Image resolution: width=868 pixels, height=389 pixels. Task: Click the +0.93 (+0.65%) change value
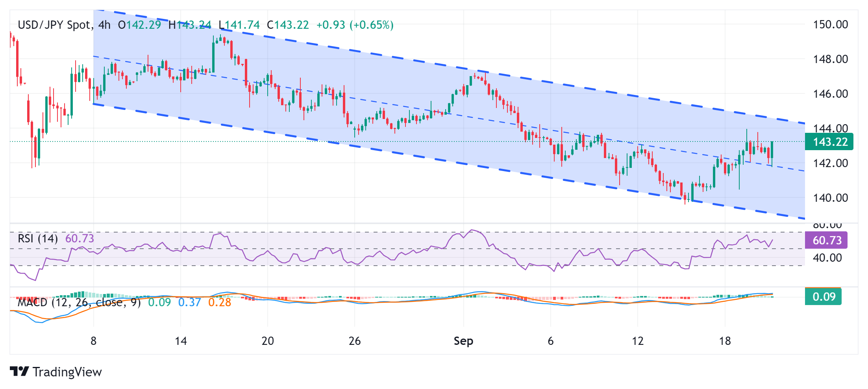[355, 25]
